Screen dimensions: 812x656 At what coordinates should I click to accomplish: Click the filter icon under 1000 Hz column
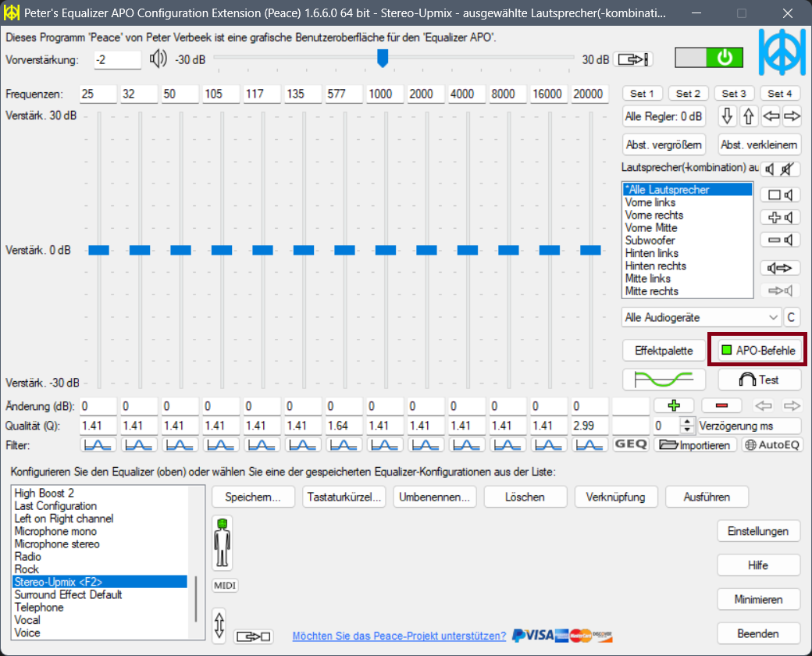(385, 444)
